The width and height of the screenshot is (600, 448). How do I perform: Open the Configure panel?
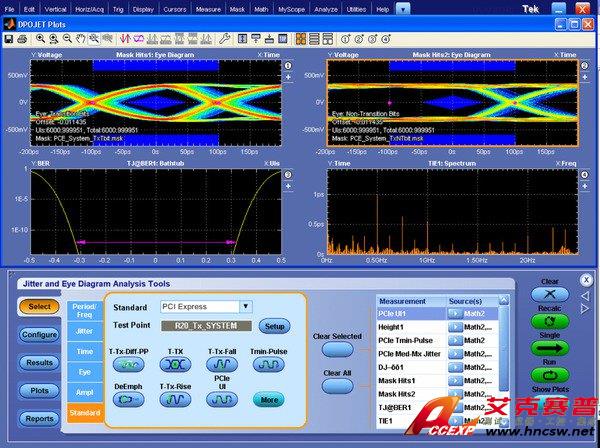[x=39, y=334]
